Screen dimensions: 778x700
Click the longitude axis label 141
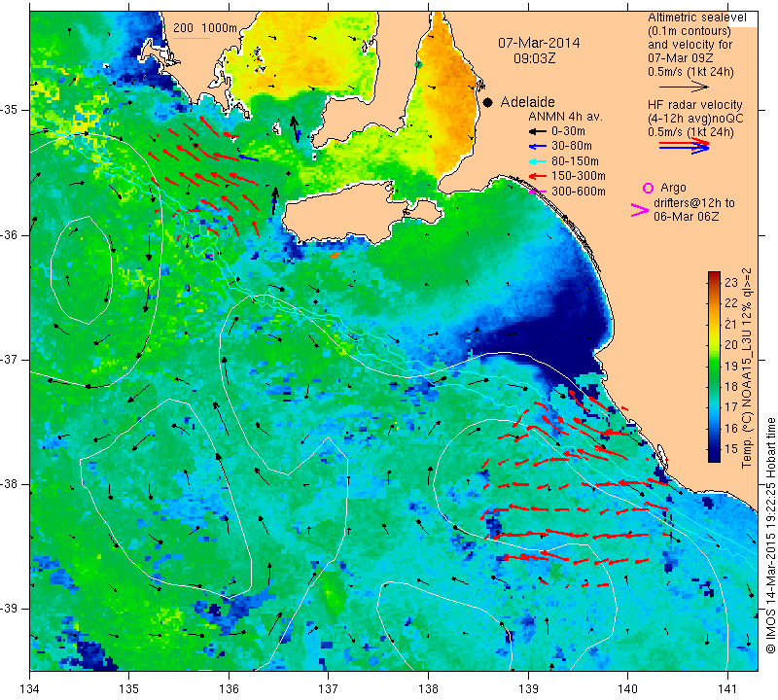[x=727, y=688]
